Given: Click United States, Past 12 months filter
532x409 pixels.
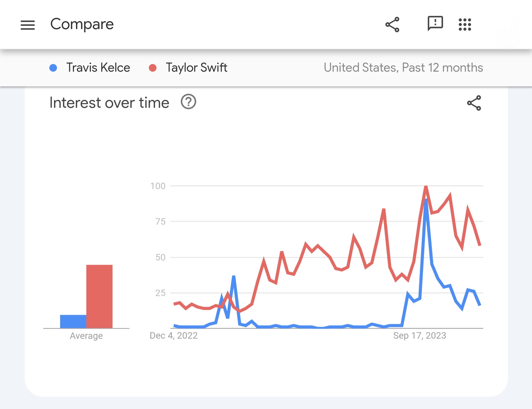Looking at the screenshot, I should [403, 68].
